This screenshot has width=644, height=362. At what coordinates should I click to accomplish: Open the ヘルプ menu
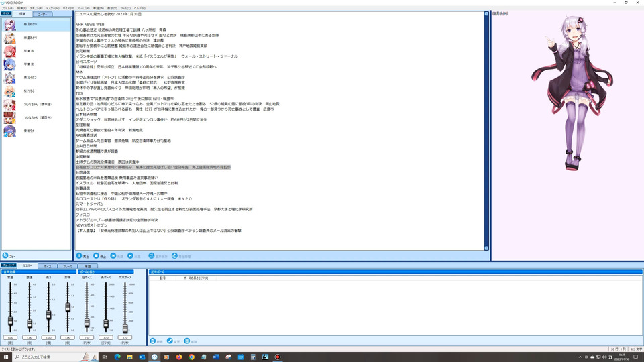(140, 8)
